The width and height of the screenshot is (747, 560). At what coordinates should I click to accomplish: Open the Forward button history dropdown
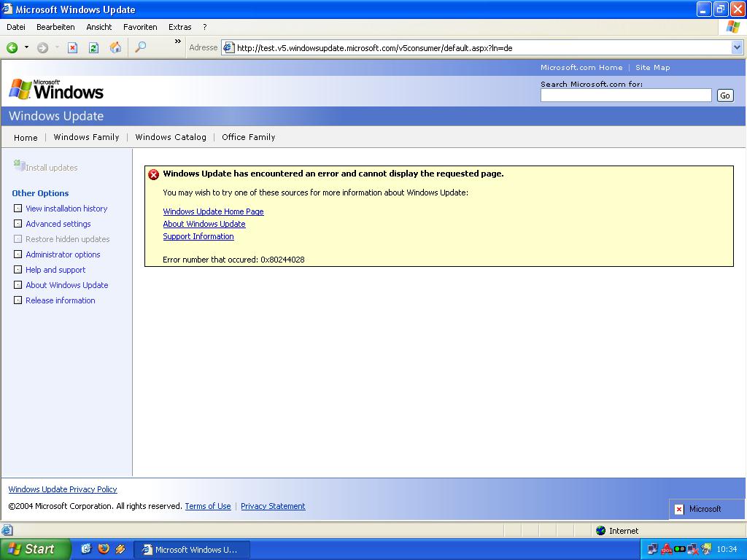[x=57, y=47]
